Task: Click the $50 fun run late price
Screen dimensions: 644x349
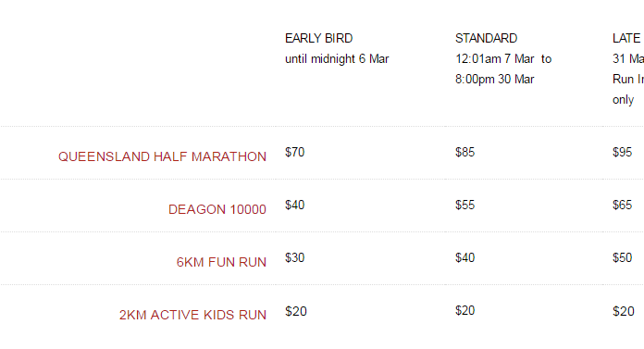Action: point(622,257)
